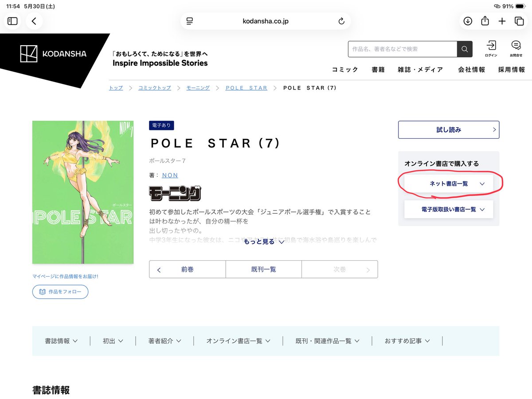Expand ネット書店一覧 dropdown

(449, 184)
